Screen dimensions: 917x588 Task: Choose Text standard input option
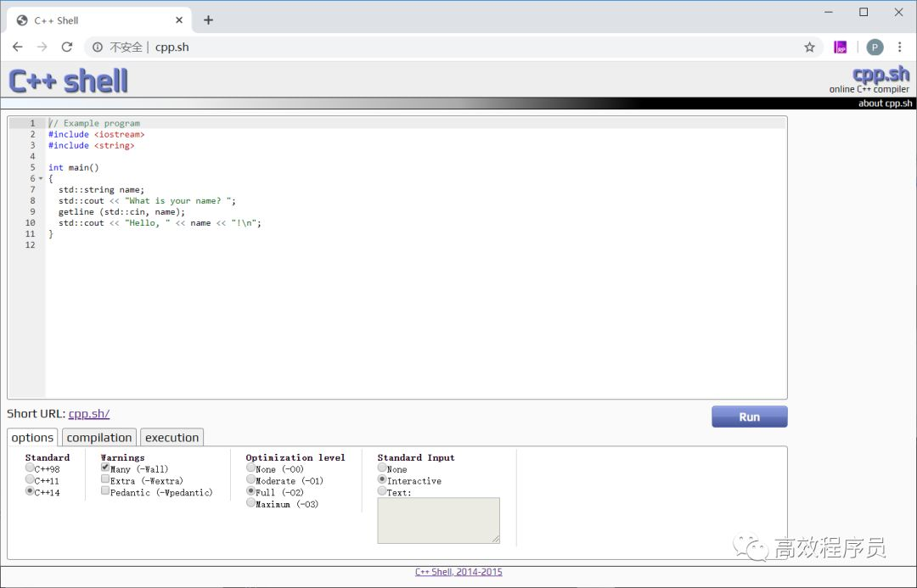(382, 491)
